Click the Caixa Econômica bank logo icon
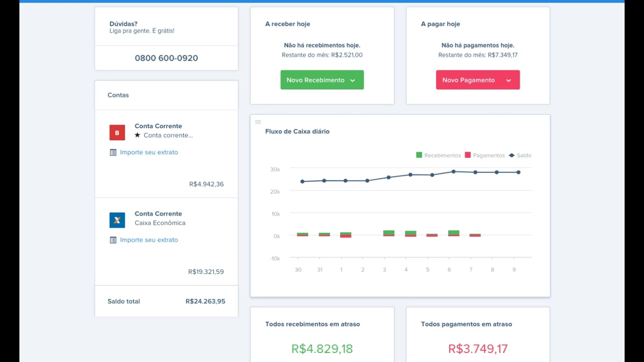The image size is (644, 362). (117, 220)
